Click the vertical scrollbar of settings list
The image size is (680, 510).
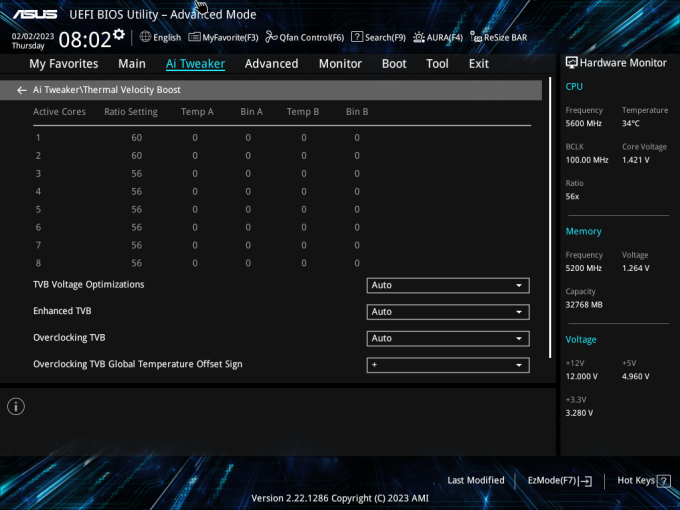click(x=550, y=217)
